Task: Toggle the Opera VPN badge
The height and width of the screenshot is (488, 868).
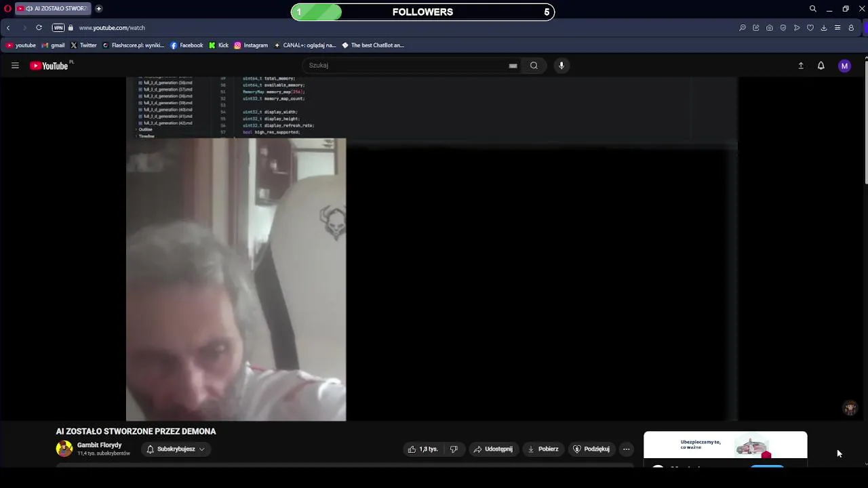Action: coord(58,28)
